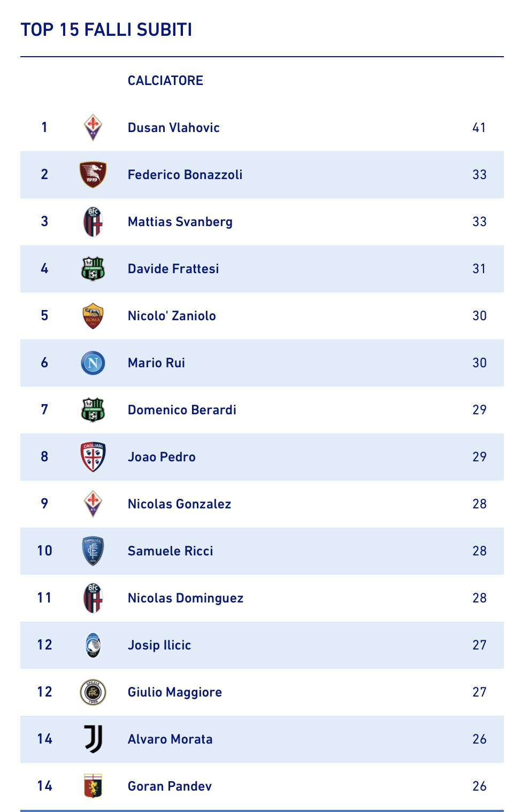Viewport: 529px width, 812px height.
Task: Click the Genoa crest beside Goran Pandev
Action: click(93, 786)
